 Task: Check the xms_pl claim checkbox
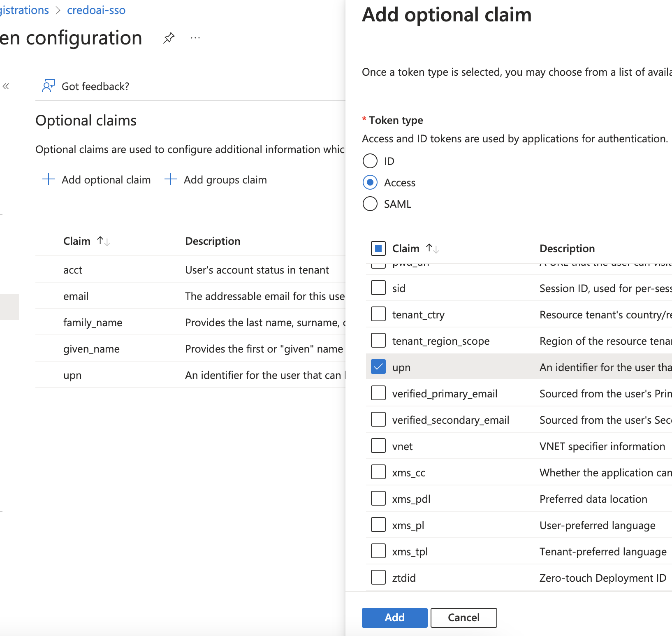[x=378, y=525]
